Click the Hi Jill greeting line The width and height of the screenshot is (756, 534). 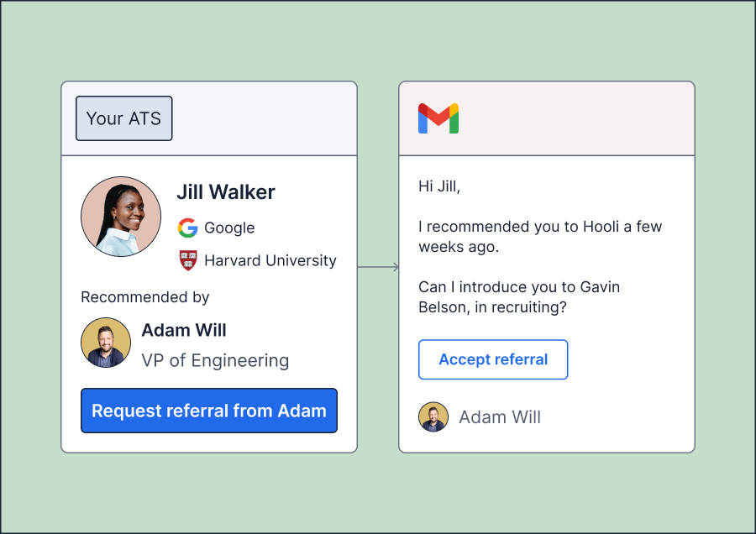click(x=439, y=186)
